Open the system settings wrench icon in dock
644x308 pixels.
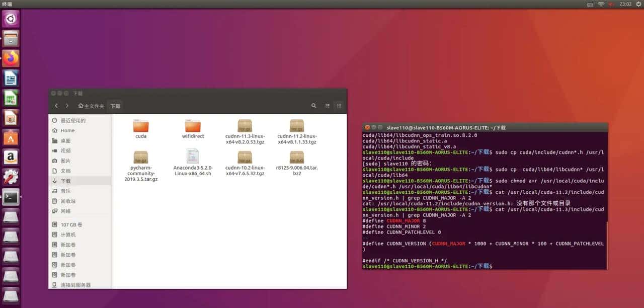[12, 176]
